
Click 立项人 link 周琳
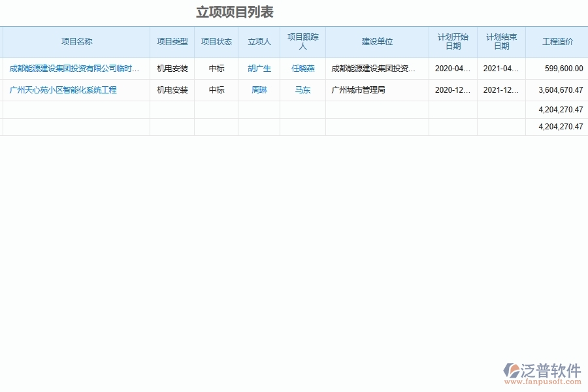(259, 90)
